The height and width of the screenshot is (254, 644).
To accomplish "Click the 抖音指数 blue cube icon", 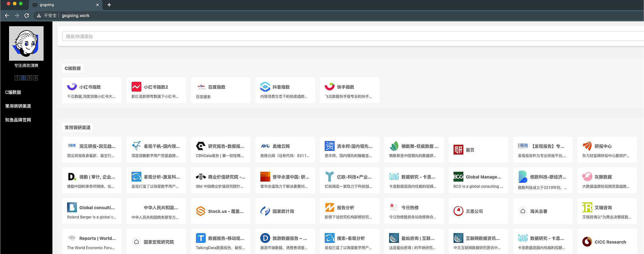I will click(x=265, y=86).
